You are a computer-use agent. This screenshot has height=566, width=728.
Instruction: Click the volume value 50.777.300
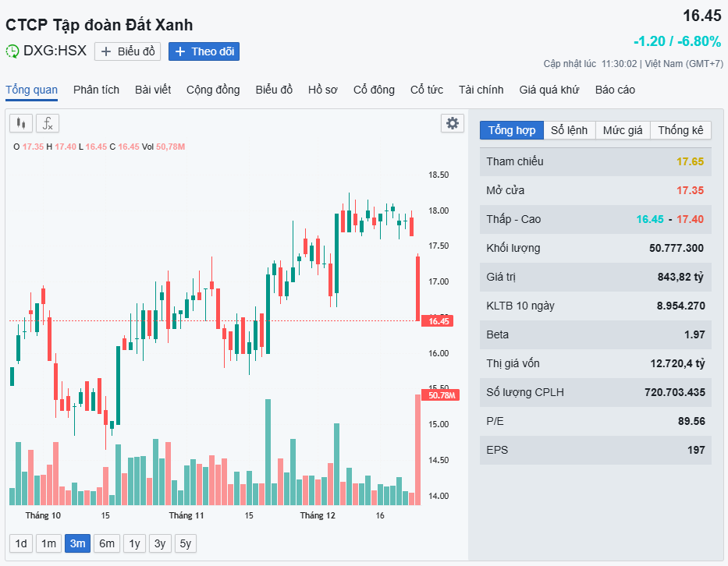[677, 248]
